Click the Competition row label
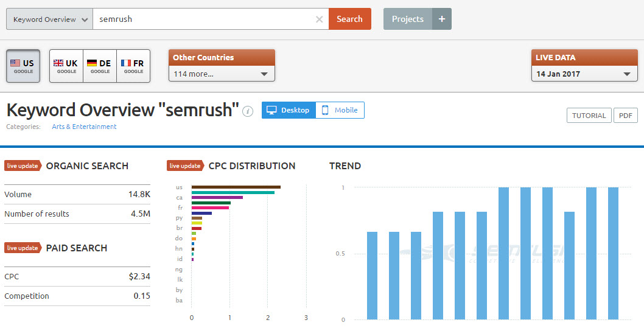This screenshot has height=331, width=644. click(x=27, y=296)
